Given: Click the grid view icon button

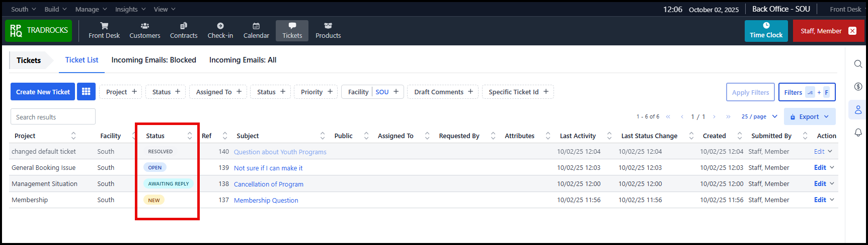Looking at the screenshot, I should (86, 92).
